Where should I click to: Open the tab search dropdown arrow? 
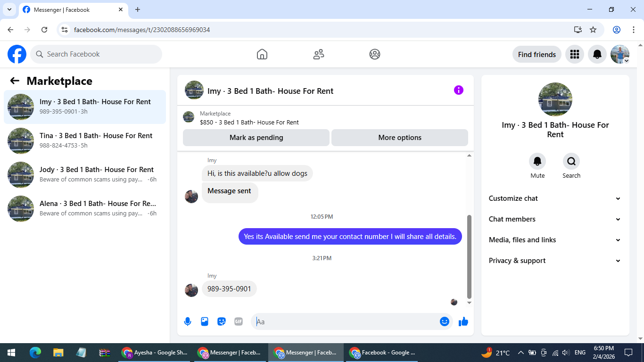tap(9, 9)
